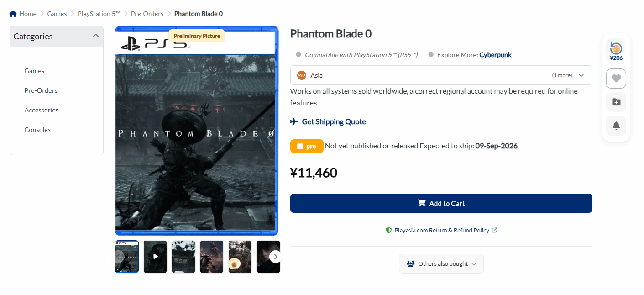Screen dimensions: 644x295
Task: Expand the Others also bought dropdown
Action: (441, 264)
